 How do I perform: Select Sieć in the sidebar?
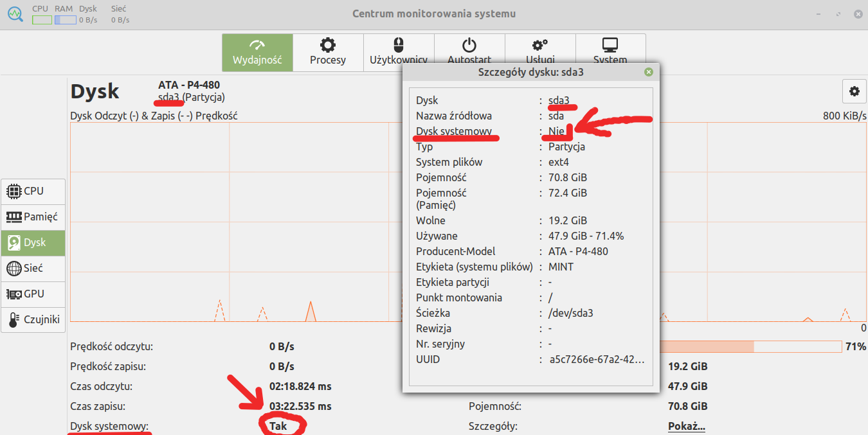33,269
